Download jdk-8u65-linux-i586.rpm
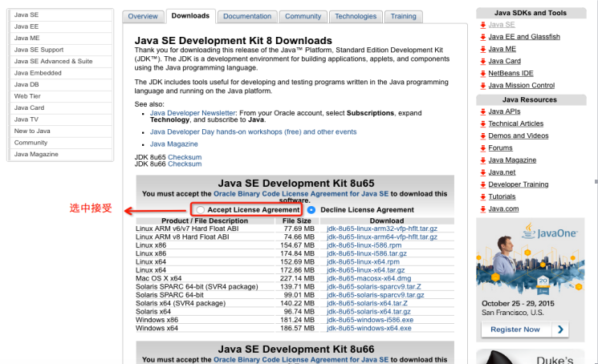This screenshot has width=598, height=364. 364,245
